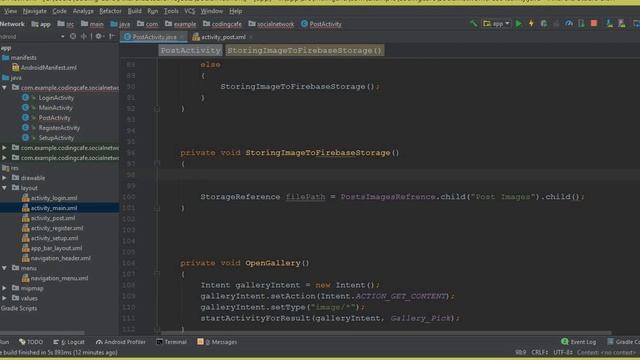Click the Debug app icon in toolbar

point(544,24)
